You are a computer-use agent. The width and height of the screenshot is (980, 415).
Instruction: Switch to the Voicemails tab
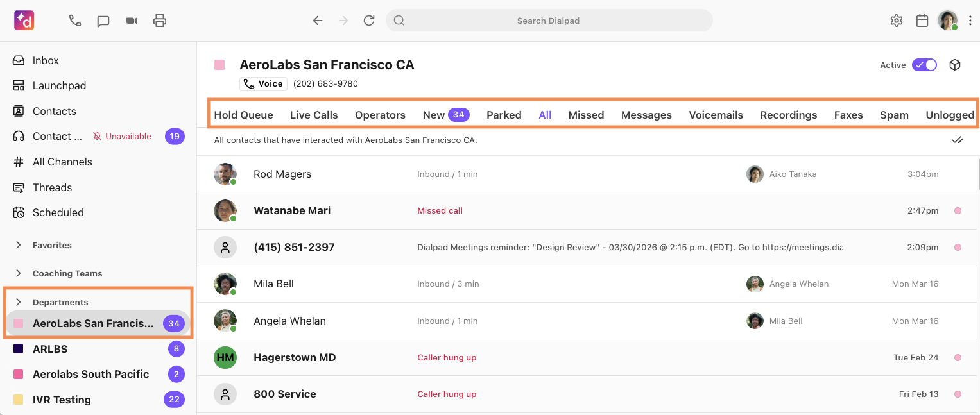tap(716, 115)
